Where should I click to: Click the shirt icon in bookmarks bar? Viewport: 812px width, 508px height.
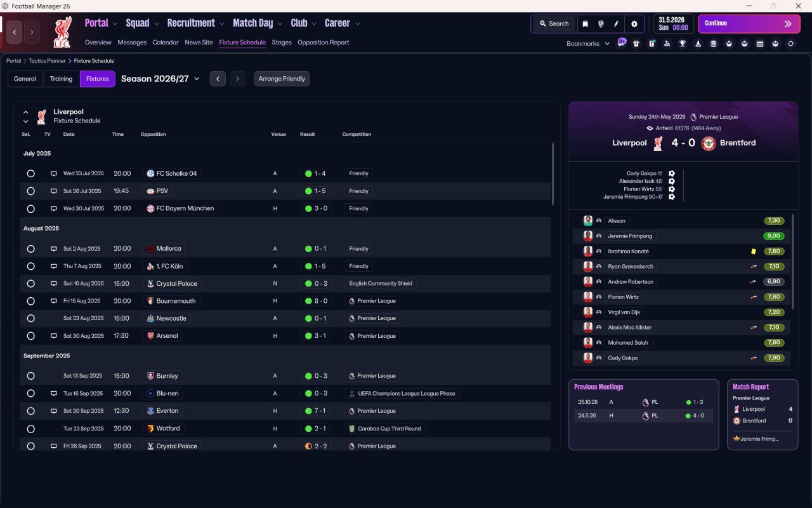point(636,44)
